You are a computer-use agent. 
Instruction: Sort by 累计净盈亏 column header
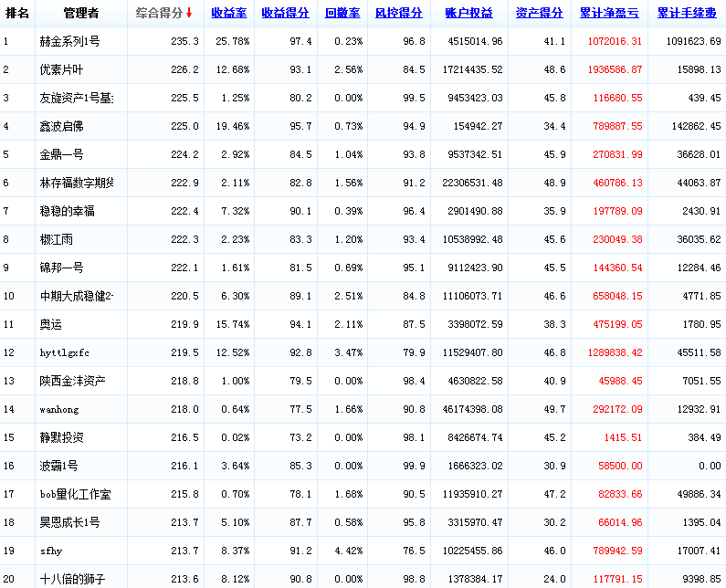(x=609, y=14)
